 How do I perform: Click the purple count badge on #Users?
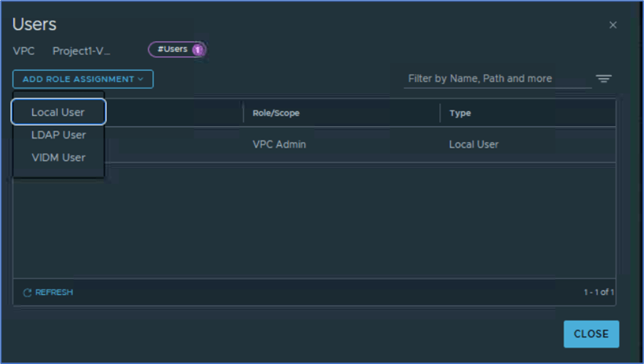point(198,50)
